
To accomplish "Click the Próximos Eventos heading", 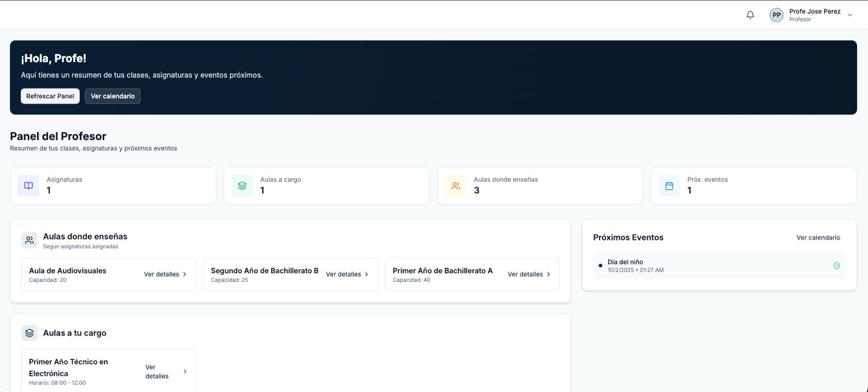I will 628,237.
